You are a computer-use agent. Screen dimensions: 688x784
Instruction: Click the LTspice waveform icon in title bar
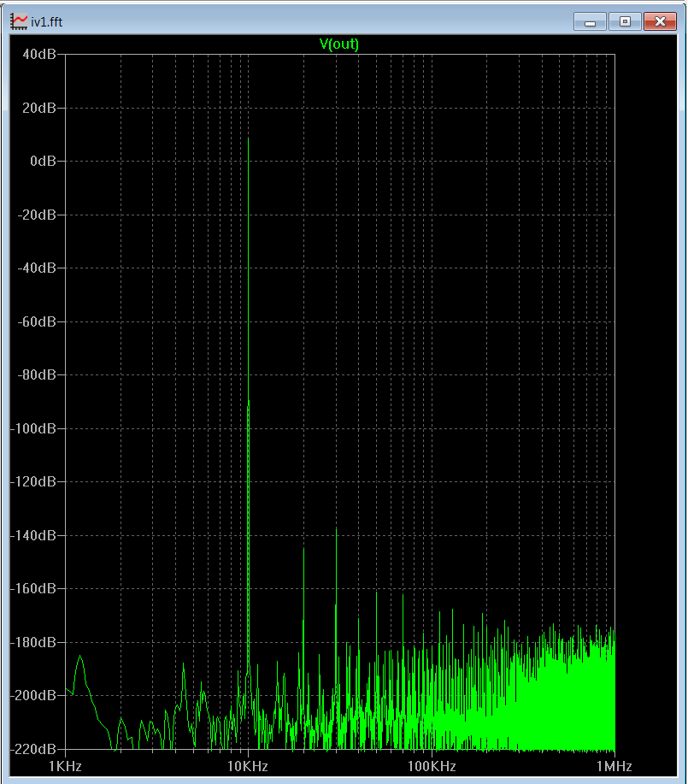pyautogui.click(x=19, y=21)
